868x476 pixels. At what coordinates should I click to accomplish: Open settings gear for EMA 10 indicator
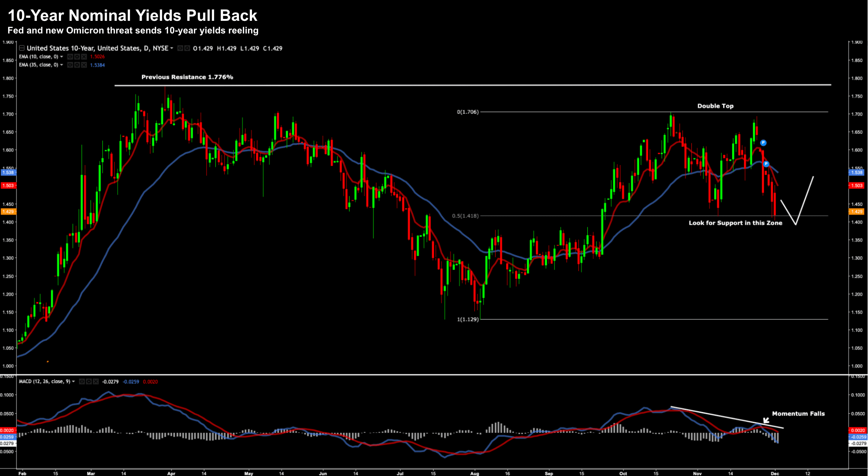coord(77,57)
